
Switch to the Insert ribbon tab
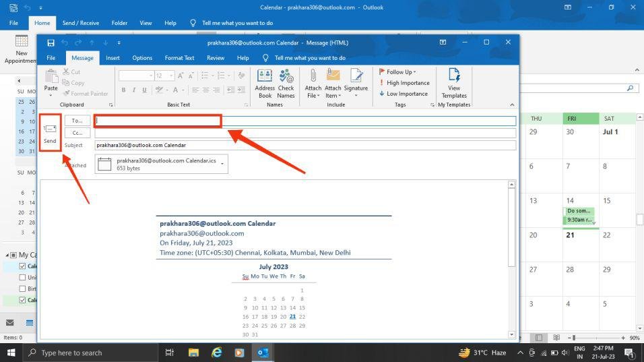click(112, 58)
